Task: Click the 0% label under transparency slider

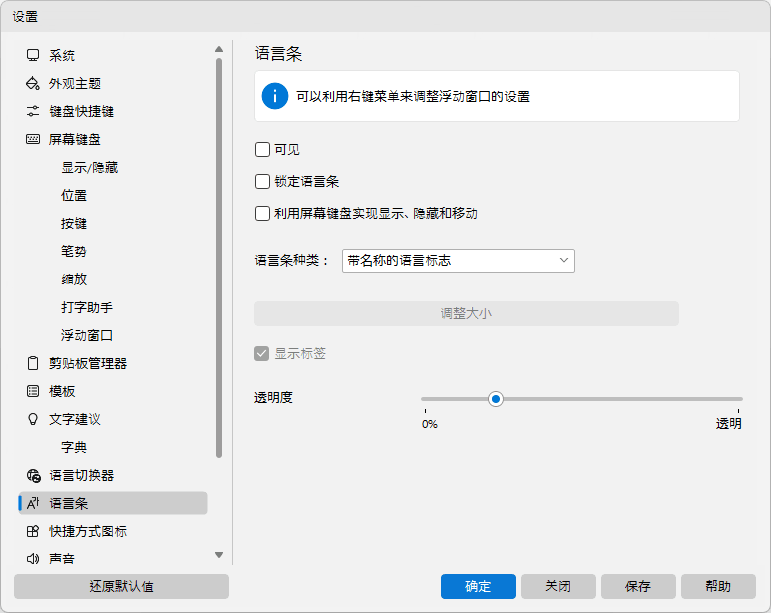Action: pos(429,424)
